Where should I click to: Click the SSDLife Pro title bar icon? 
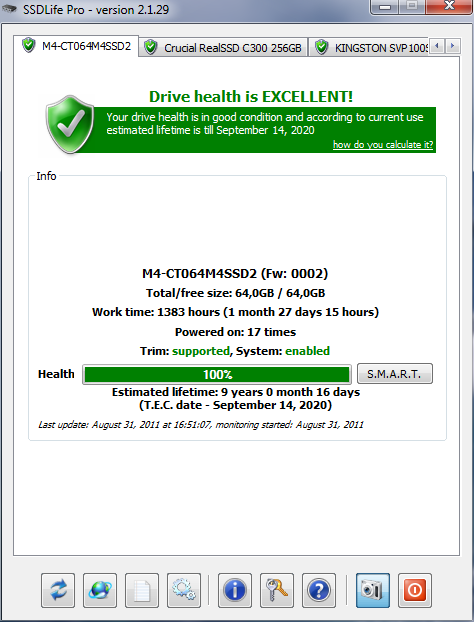pyautogui.click(x=10, y=9)
